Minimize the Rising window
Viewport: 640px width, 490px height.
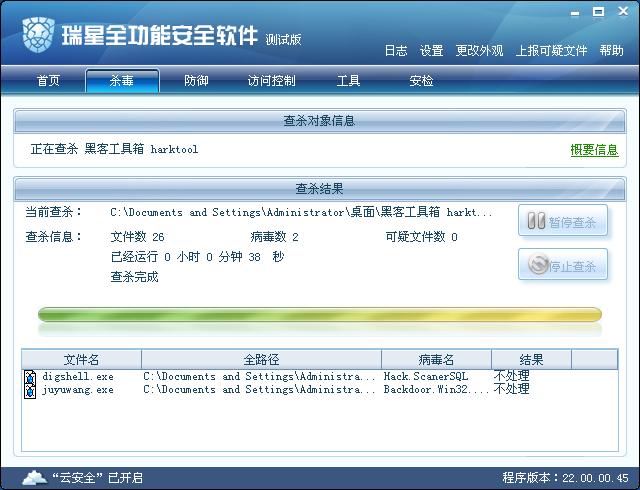pos(575,13)
